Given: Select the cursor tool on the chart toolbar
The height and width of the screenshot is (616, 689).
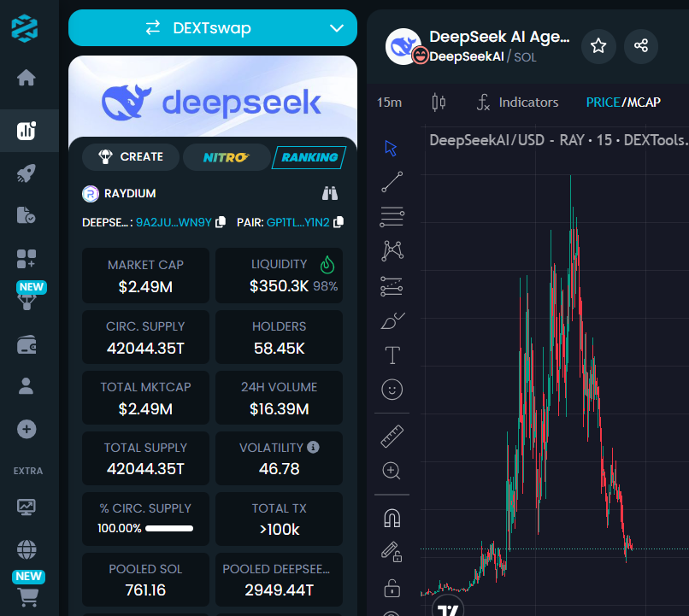Looking at the screenshot, I should point(392,148).
